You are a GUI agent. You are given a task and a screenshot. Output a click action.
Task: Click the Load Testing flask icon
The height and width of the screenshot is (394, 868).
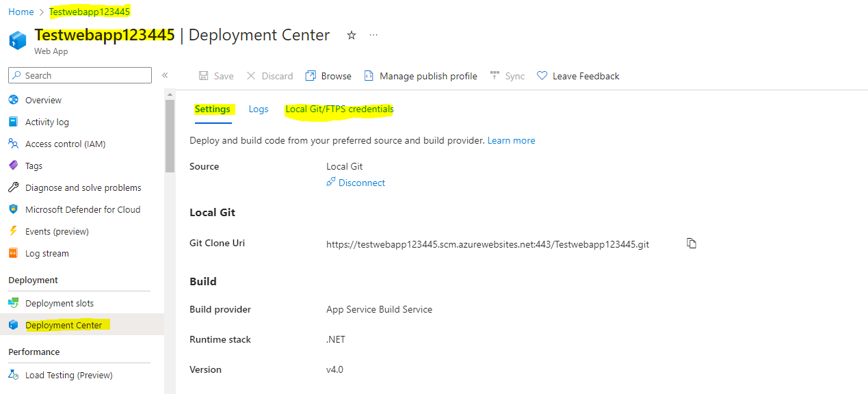pos(13,375)
